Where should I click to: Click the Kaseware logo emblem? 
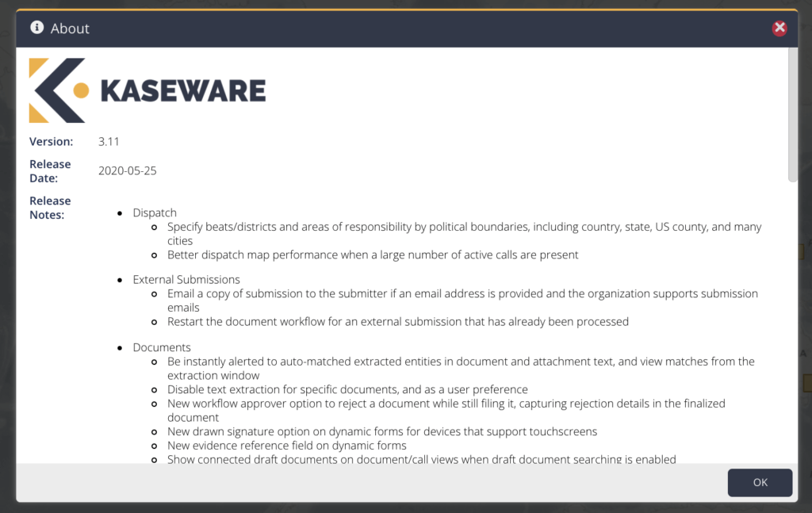pos(59,90)
